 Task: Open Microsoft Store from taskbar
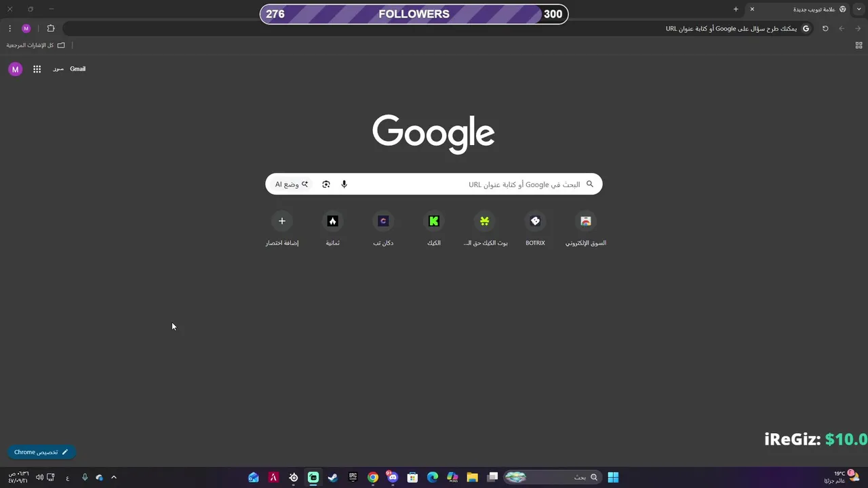coord(412,477)
